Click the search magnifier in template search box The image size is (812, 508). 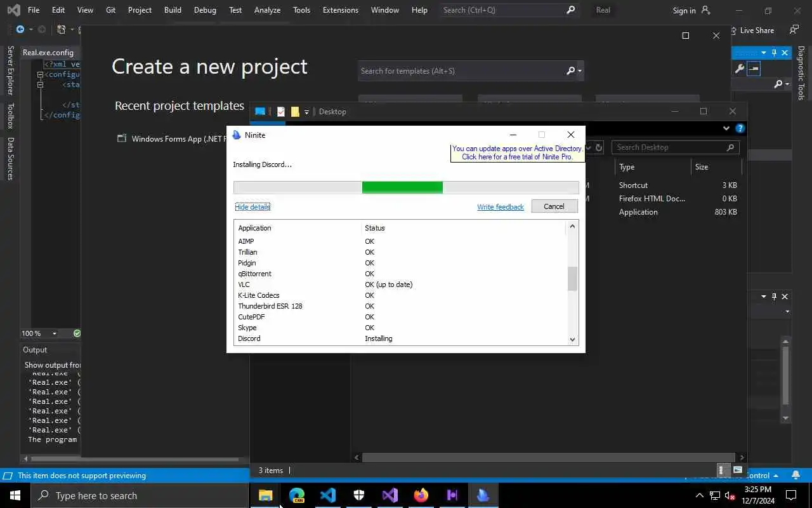point(570,71)
